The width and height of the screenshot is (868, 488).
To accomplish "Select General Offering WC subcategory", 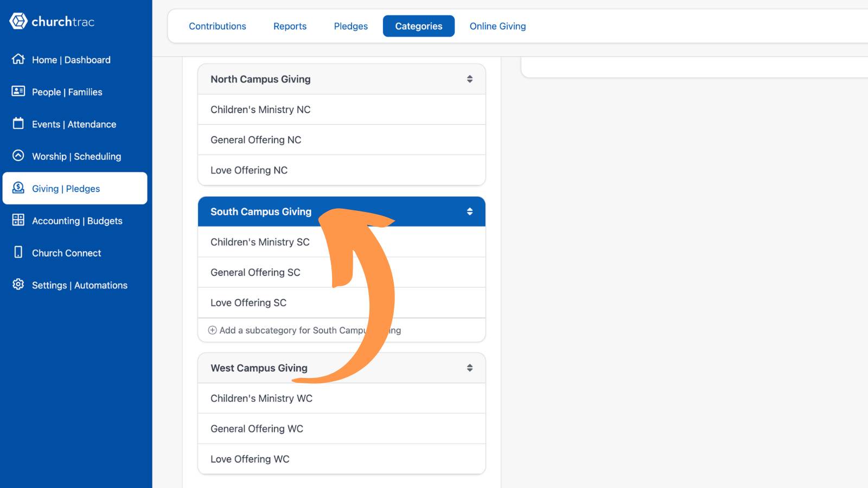I will click(342, 429).
